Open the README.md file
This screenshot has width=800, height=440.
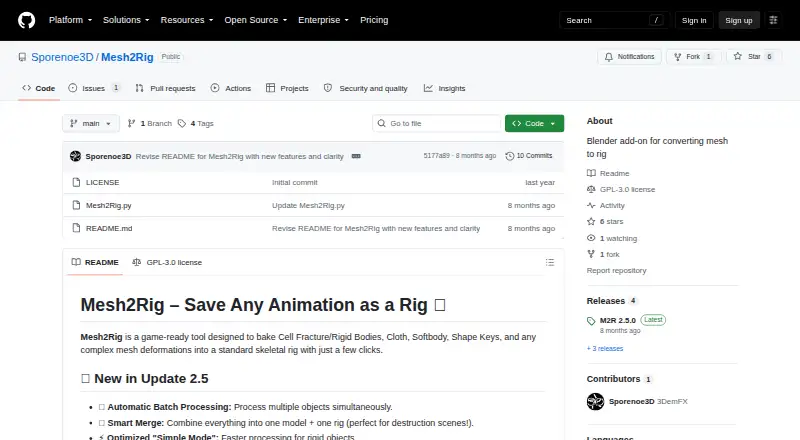(x=109, y=228)
